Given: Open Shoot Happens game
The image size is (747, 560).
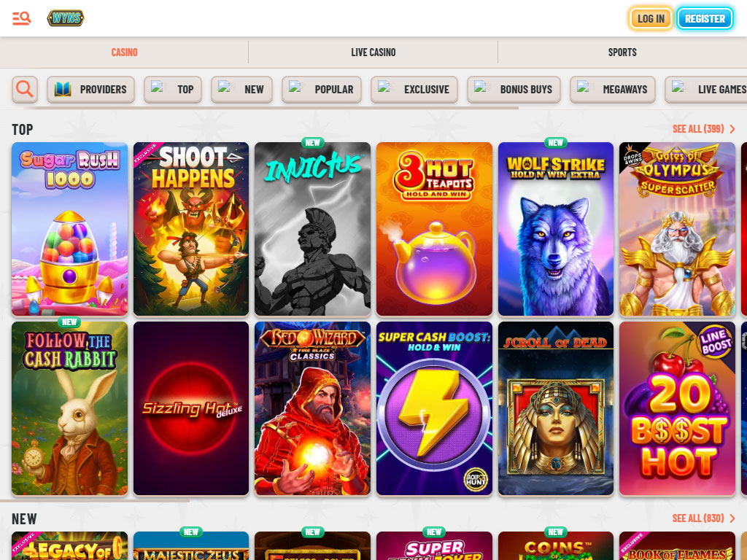Looking at the screenshot, I should [191, 229].
